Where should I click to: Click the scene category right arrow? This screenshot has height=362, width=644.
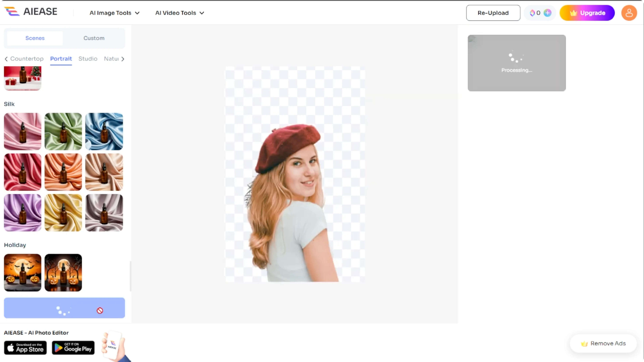click(122, 59)
